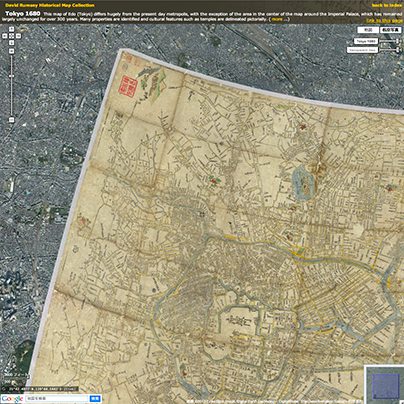Switch to the plain map view tab

(x=368, y=30)
